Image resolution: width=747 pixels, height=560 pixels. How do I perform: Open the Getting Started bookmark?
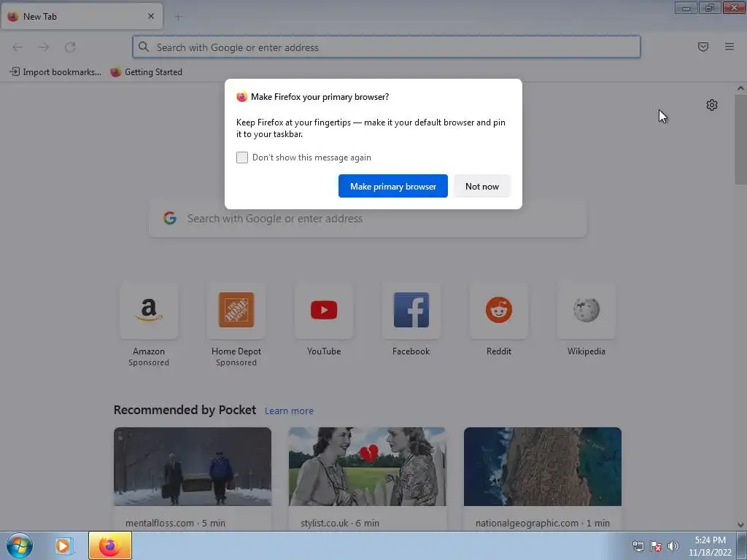coord(146,72)
